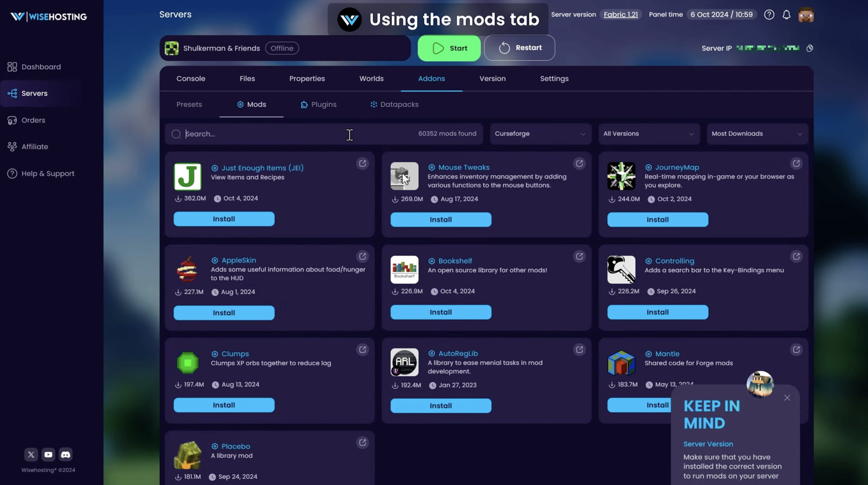Open Clumps external link icon
This screenshot has height=485, width=868.
pyautogui.click(x=363, y=350)
